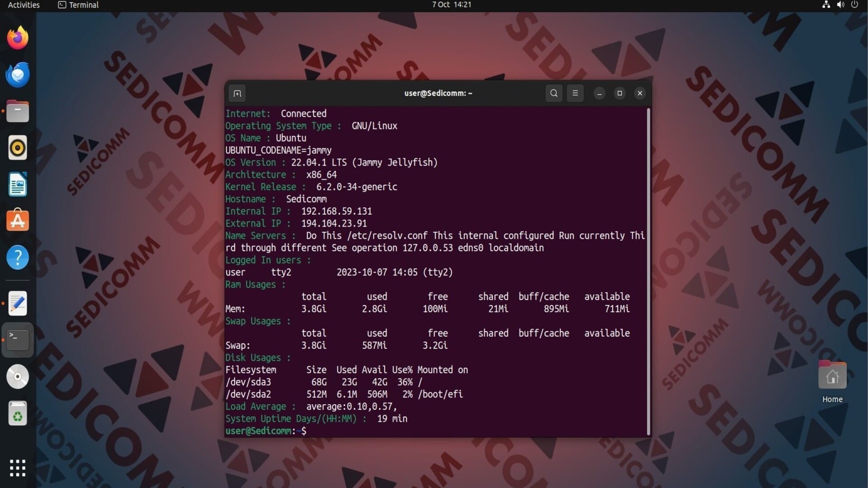Click the /boot/efi mount point text
This screenshot has height=488, width=868.
point(440,394)
